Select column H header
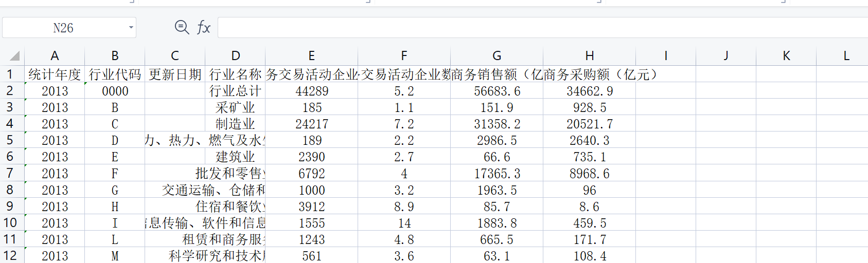The width and height of the screenshot is (868, 263). [590, 55]
